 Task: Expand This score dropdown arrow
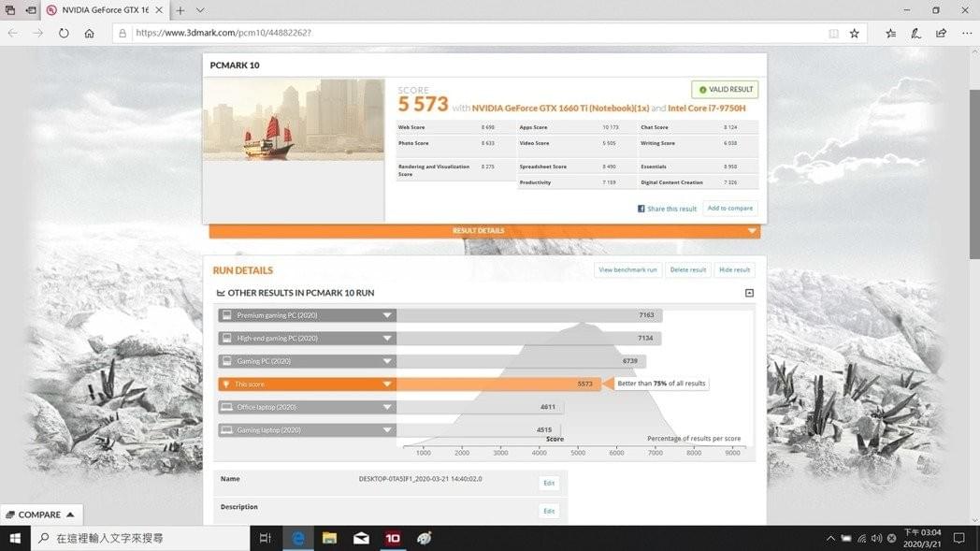click(x=387, y=384)
